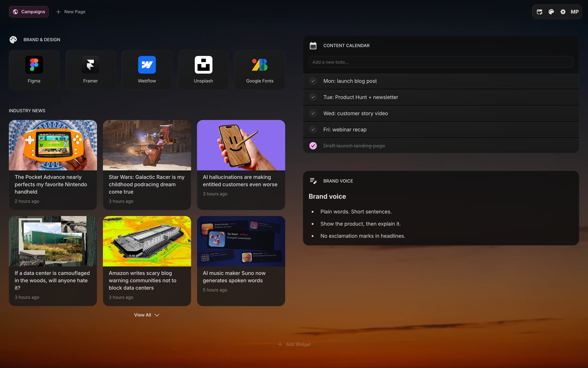Open the Google Fonts shortcut
This screenshot has width=588, height=368.
pyautogui.click(x=260, y=70)
